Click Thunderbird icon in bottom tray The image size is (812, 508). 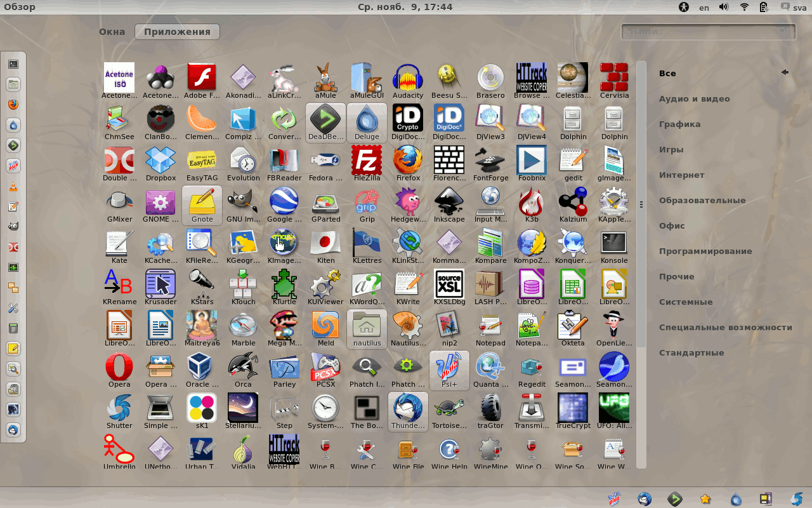point(645,499)
